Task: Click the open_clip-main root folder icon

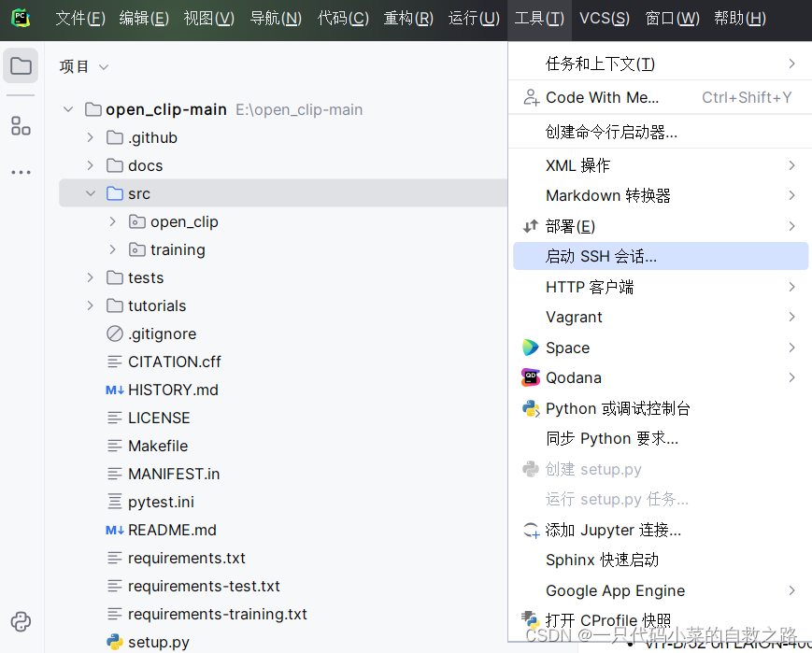Action: tap(93, 109)
